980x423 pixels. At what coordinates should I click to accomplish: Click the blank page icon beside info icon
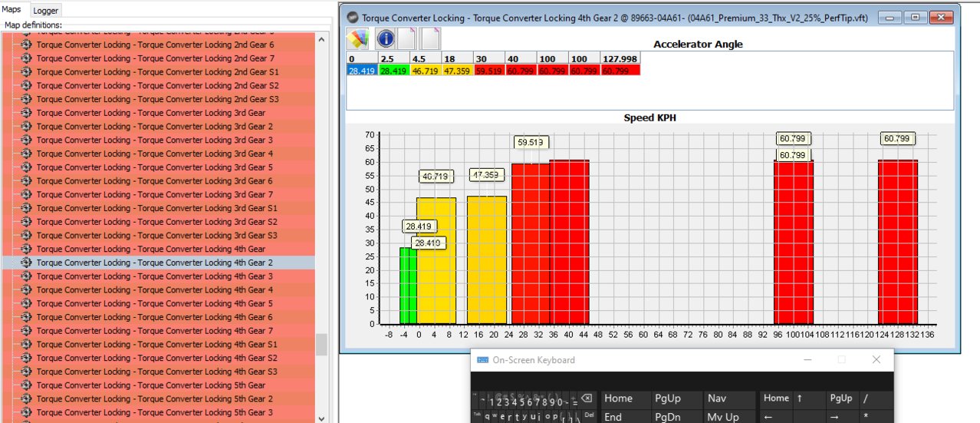click(x=406, y=38)
